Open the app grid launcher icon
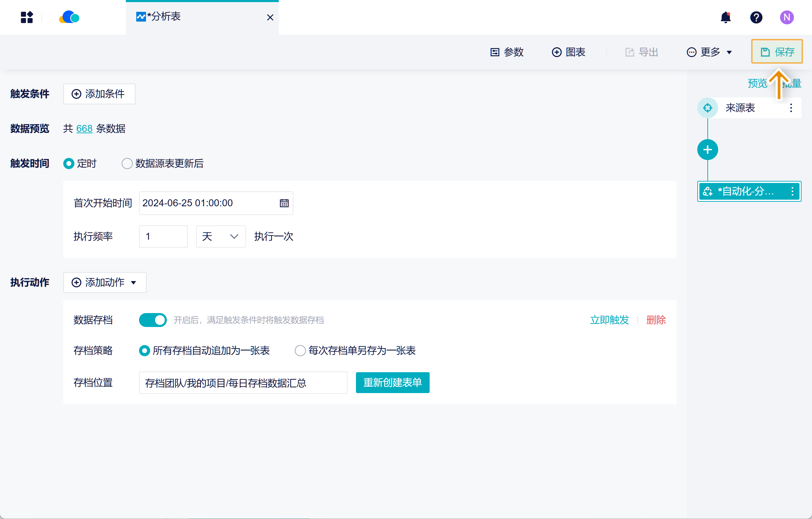Viewport: 812px width, 519px height. pos(27,17)
